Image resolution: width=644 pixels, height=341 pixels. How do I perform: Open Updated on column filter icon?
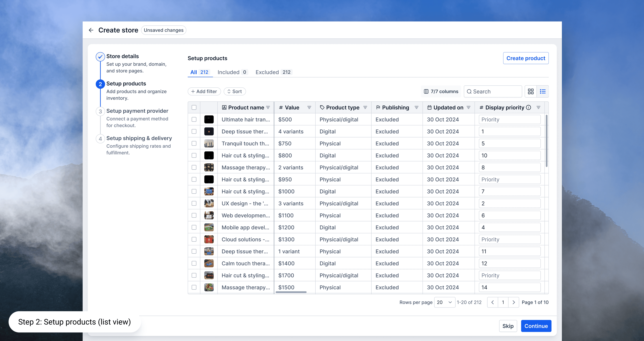(x=469, y=107)
